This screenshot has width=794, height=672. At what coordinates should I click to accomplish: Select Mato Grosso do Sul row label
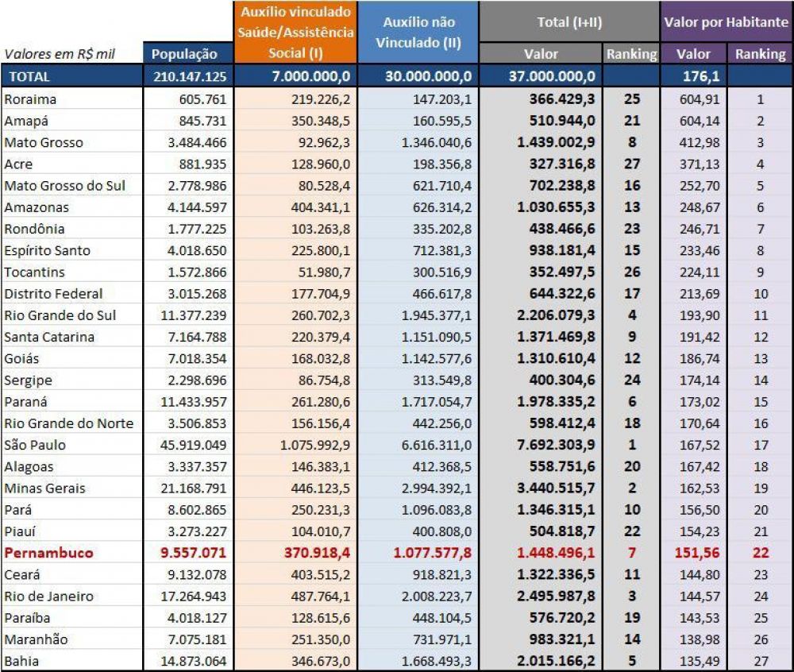(65, 186)
